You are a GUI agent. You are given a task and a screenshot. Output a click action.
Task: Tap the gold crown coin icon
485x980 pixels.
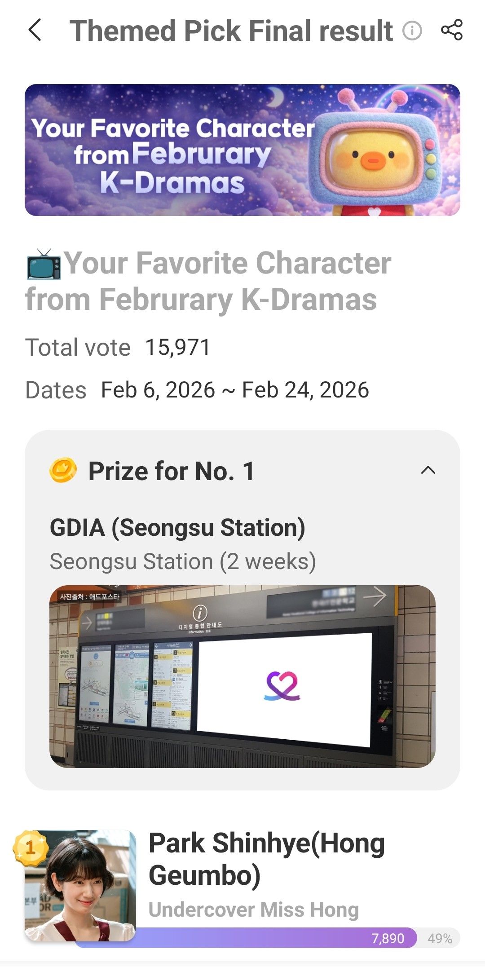click(63, 471)
